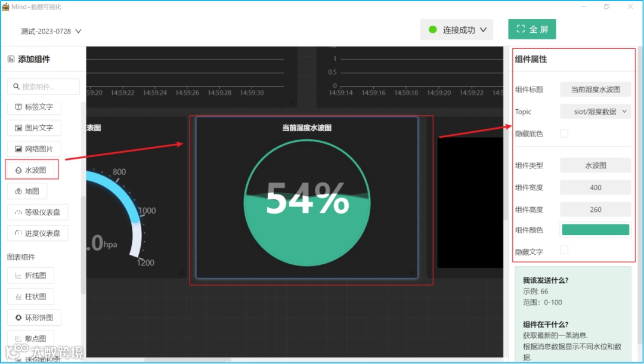Image resolution: width=644 pixels, height=364 pixels.
Task: Add a 地图 map component
Action: point(27,191)
